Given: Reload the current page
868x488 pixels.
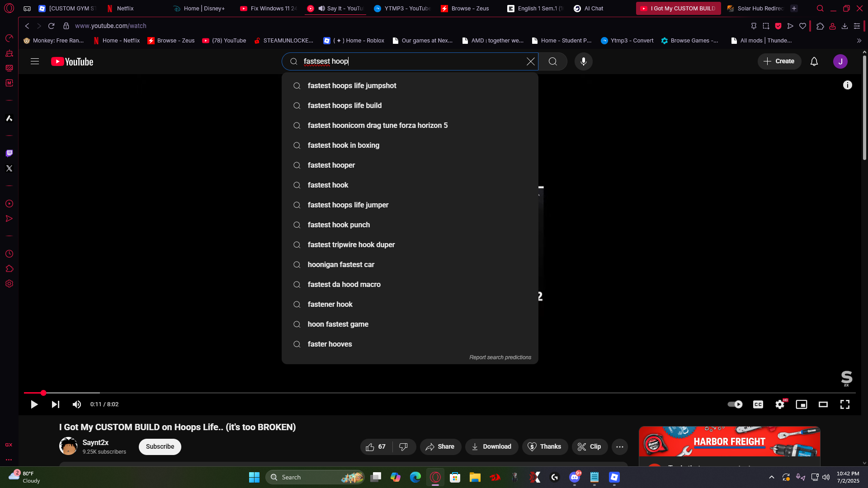Looking at the screenshot, I should tap(52, 26).
